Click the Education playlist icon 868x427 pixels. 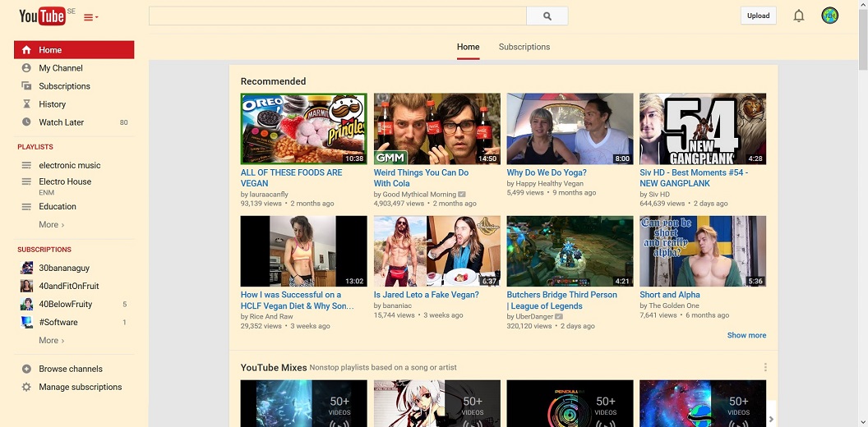(x=26, y=207)
